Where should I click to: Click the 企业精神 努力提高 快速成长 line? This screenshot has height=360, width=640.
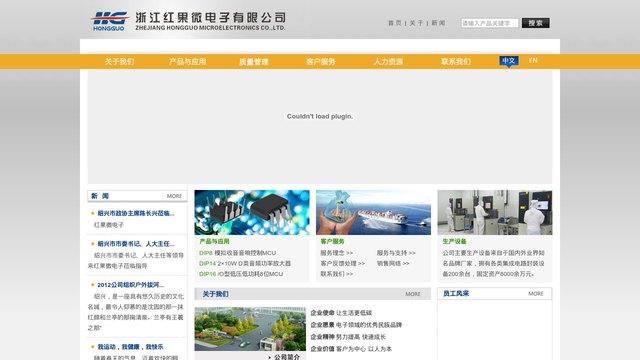(348, 337)
